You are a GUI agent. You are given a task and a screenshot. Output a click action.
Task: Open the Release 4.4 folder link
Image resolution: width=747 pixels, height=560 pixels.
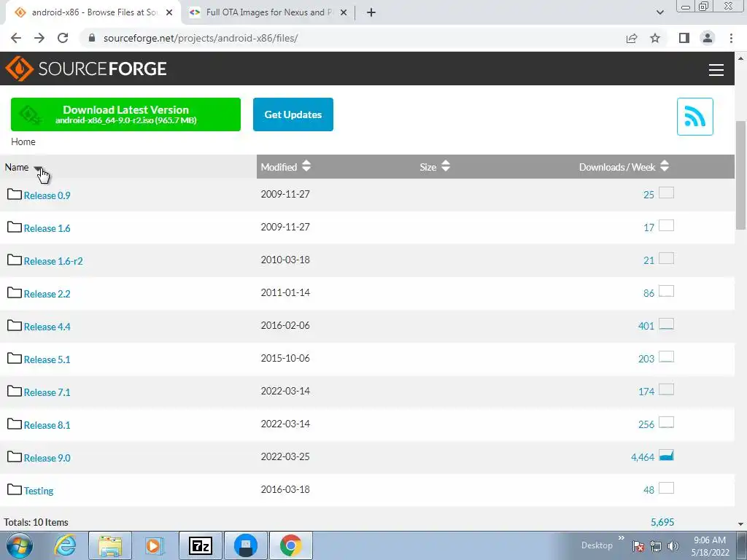click(47, 327)
